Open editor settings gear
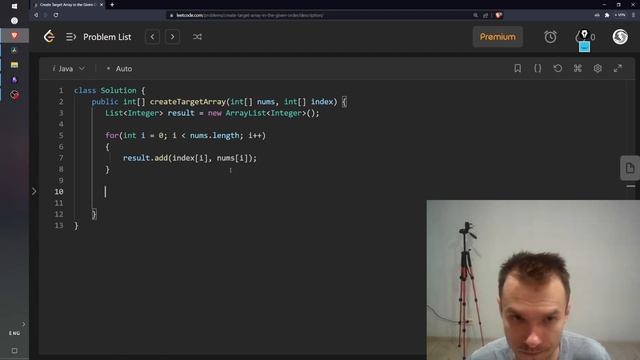The height and width of the screenshot is (360, 640). pos(598,68)
